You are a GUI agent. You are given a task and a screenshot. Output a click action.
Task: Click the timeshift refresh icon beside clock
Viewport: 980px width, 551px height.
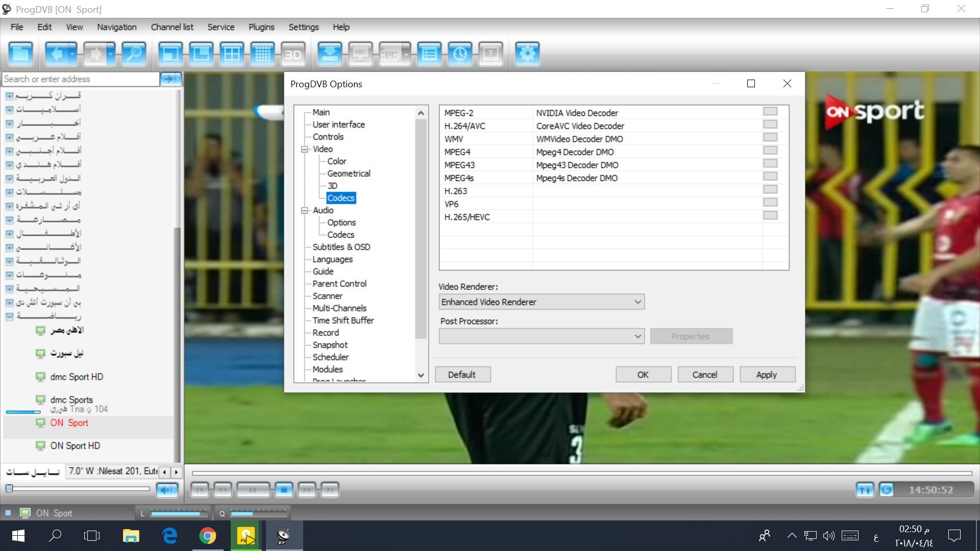point(887,490)
